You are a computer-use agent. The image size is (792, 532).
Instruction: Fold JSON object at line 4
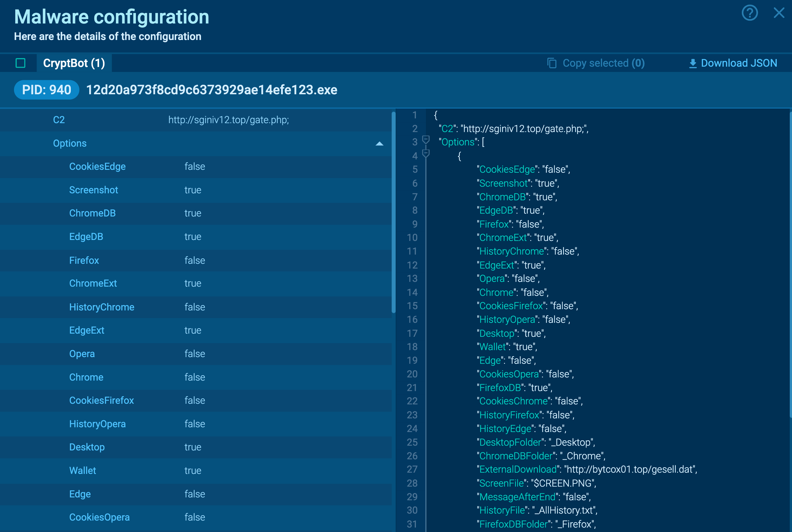426,154
